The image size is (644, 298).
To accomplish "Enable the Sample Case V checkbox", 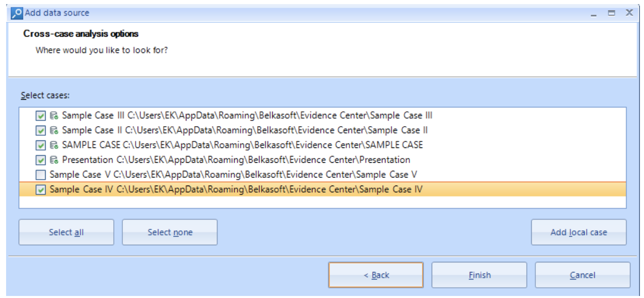I will pos(41,174).
